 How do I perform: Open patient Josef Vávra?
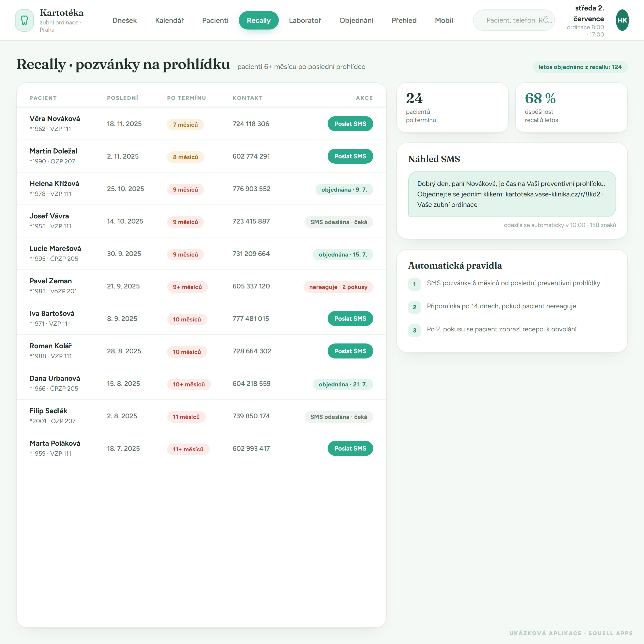point(49,216)
